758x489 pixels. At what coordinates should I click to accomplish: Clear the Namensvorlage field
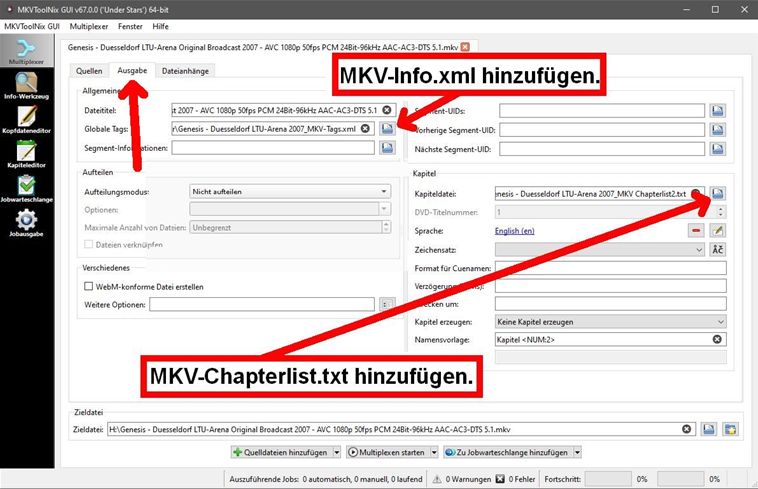(717, 339)
